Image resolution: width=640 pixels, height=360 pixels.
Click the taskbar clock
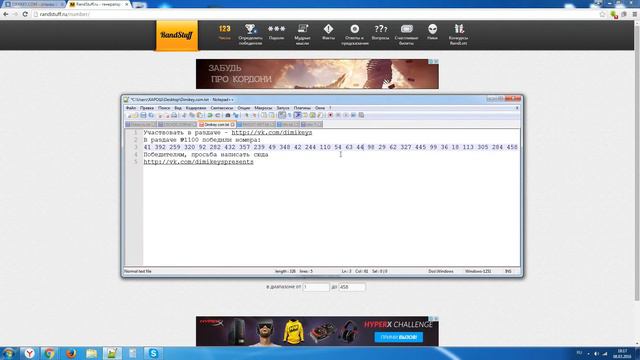(622, 353)
